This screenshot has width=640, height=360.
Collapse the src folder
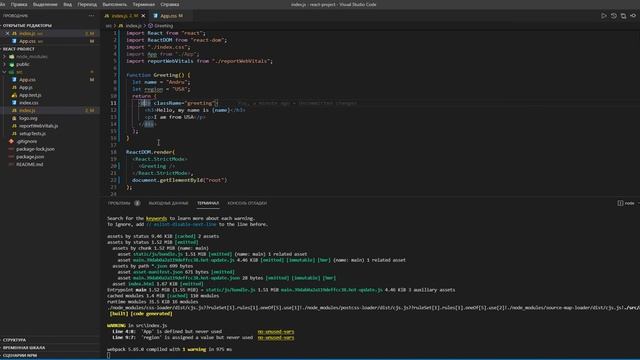click(19, 72)
